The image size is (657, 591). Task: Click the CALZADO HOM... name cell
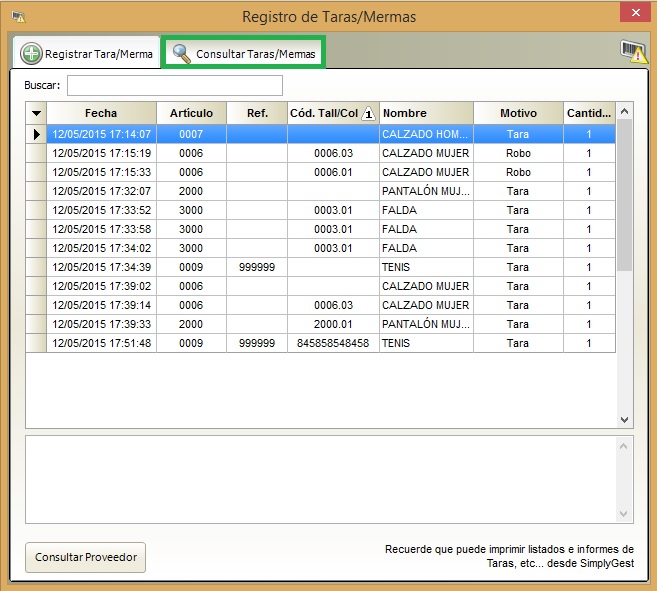click(x=426, y=134)
